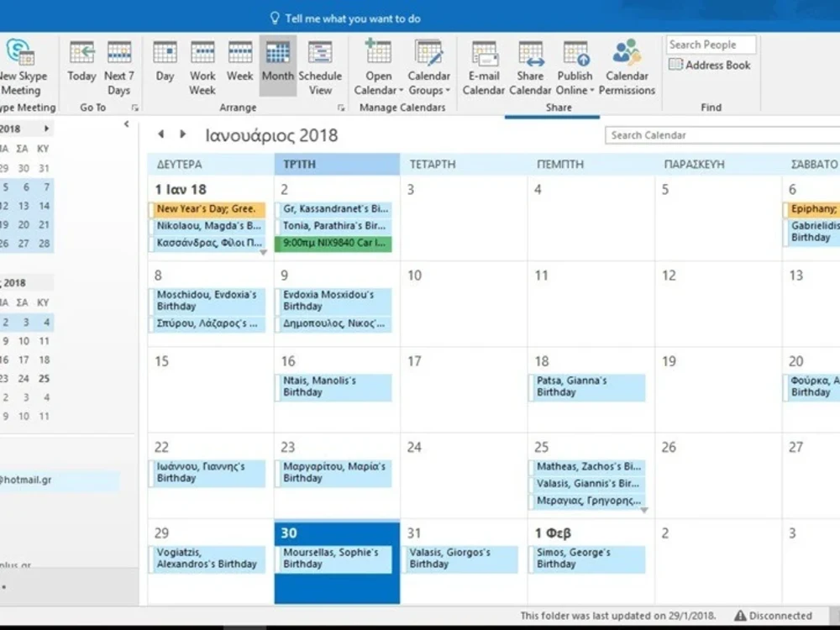Click Tell me what you want to do
840x630 pixels.
[x=345, y=18]
